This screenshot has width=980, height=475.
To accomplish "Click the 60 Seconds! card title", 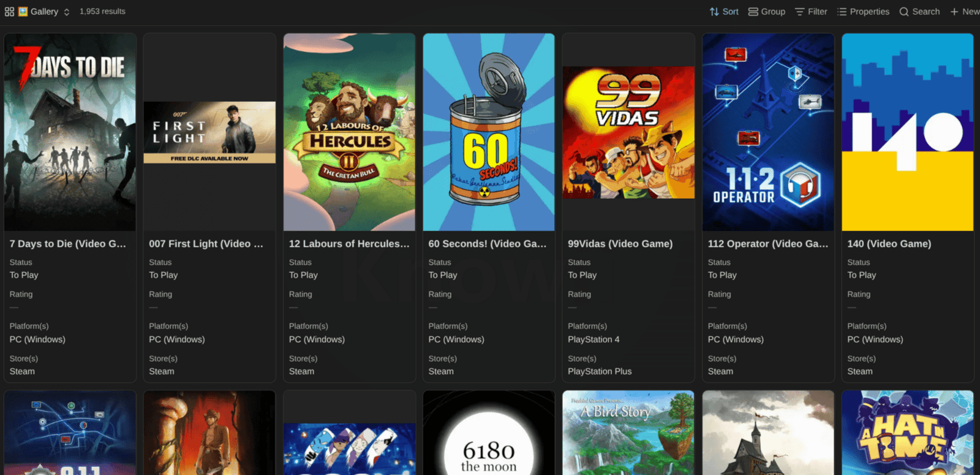I will 488,244.
